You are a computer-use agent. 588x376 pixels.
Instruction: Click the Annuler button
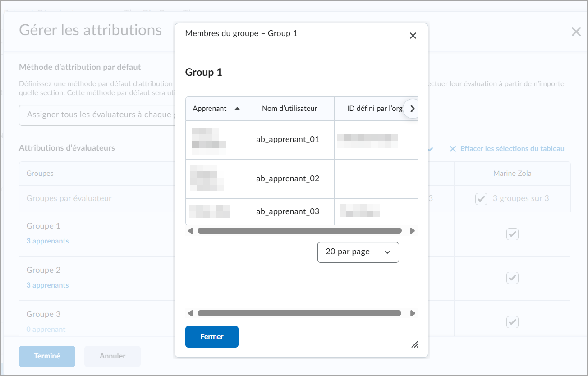(112, 356)
